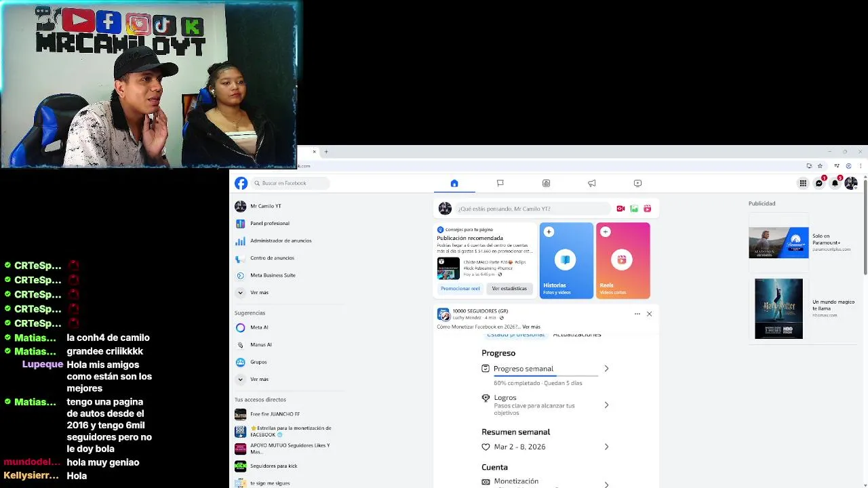Click the composer profile avatar
Viewport: 868px width, 488px height.
(x=445, y=209)
